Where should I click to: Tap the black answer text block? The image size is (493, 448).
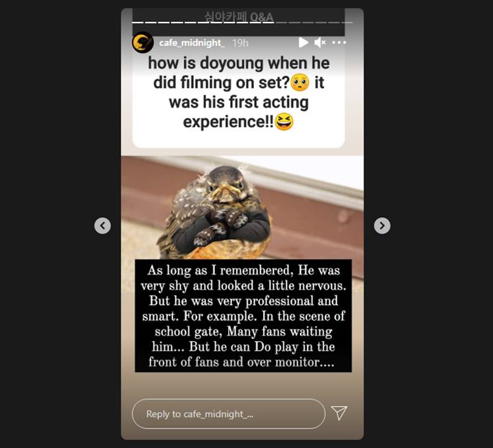click(243, 316)
